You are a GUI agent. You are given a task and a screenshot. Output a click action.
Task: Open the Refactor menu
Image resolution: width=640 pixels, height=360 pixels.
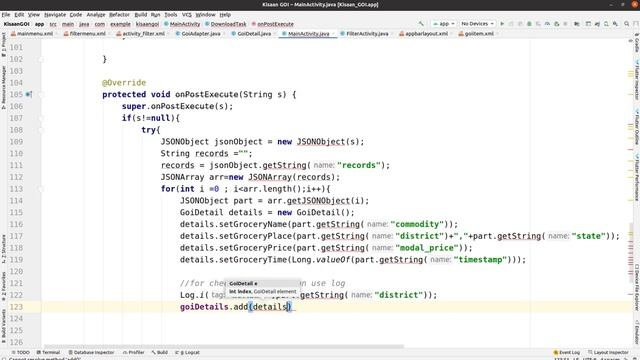coord(119,15)
